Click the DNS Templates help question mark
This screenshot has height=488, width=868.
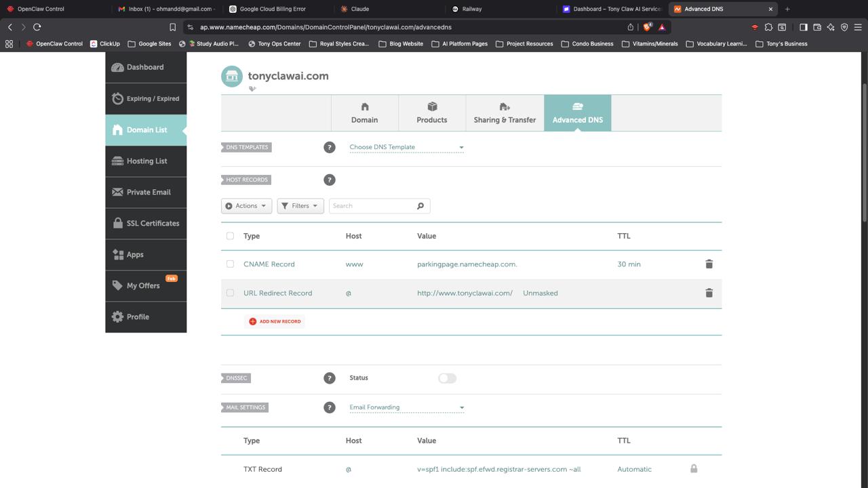click(330, 147)
